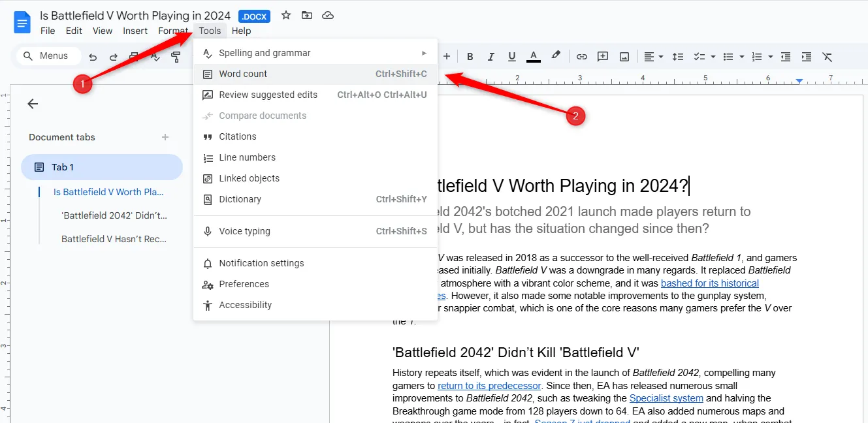Open the File menu

(48, 31)
